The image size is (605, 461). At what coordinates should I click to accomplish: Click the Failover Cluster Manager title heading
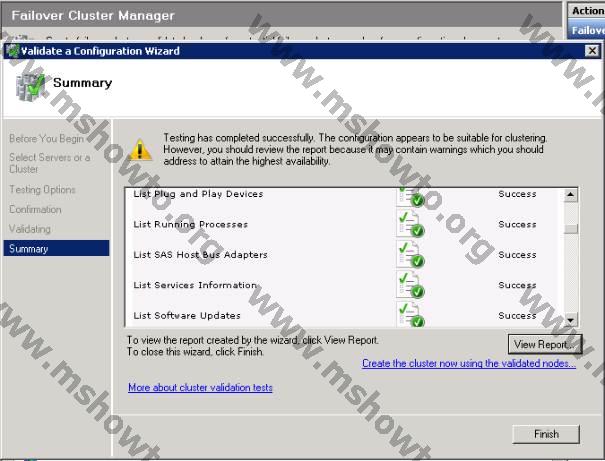[93, 15]
